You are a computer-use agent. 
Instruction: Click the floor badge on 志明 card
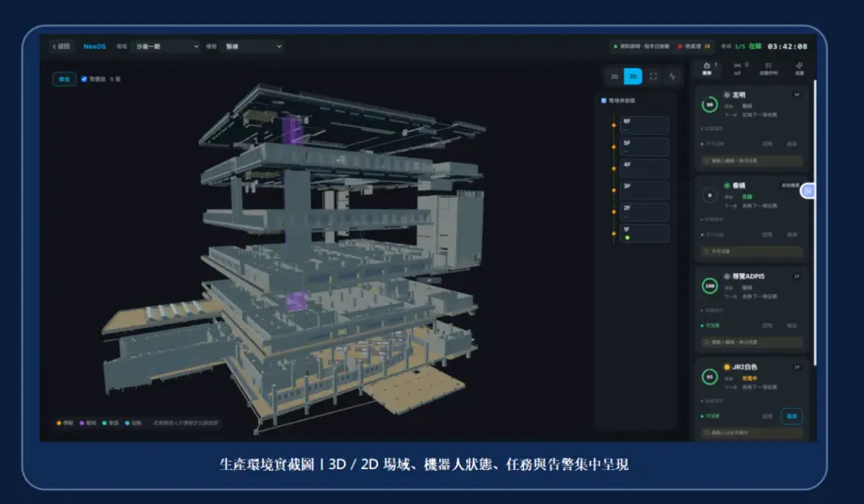(797, 95)
